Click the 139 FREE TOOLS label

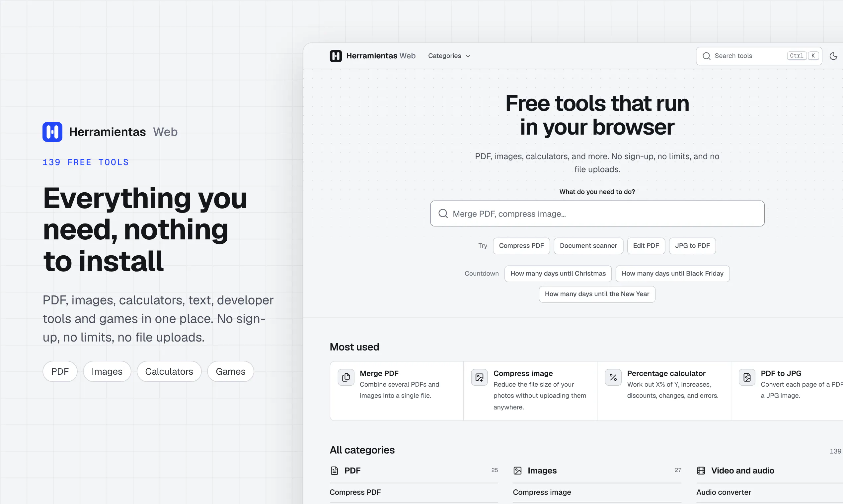coord(86,162)
